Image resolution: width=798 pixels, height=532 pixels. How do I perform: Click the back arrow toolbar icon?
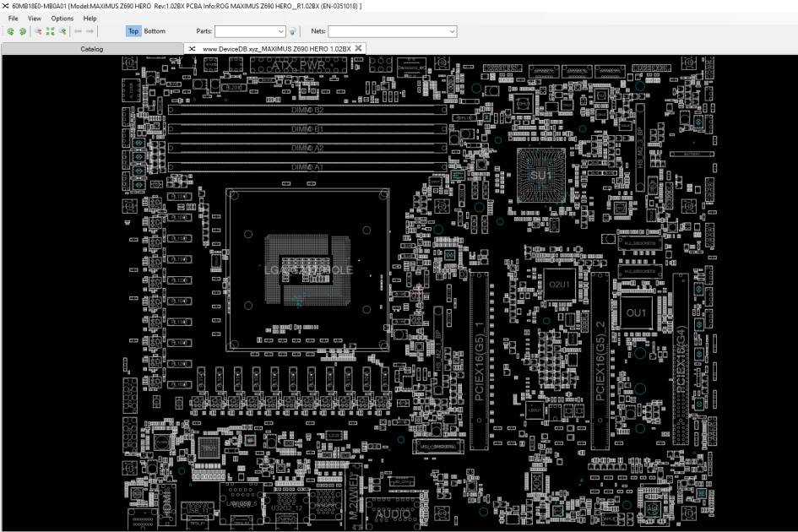[x=78, y=31]
